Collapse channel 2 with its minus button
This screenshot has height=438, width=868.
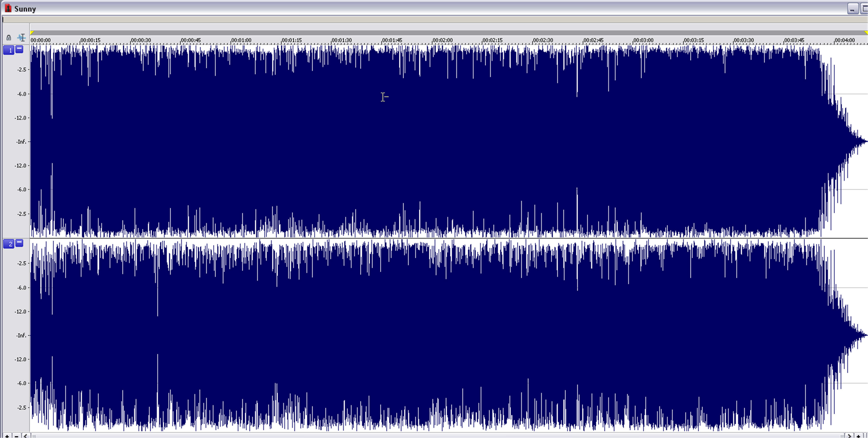[19, 243]
